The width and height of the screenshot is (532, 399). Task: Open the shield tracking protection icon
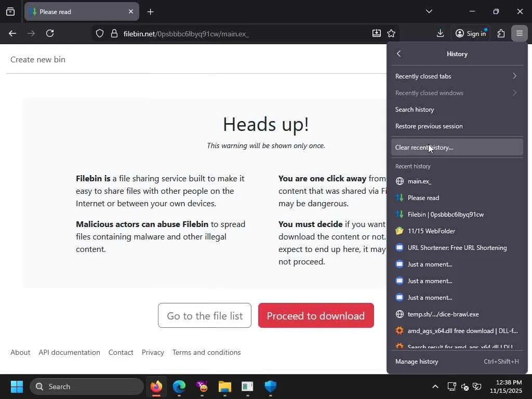99,33
